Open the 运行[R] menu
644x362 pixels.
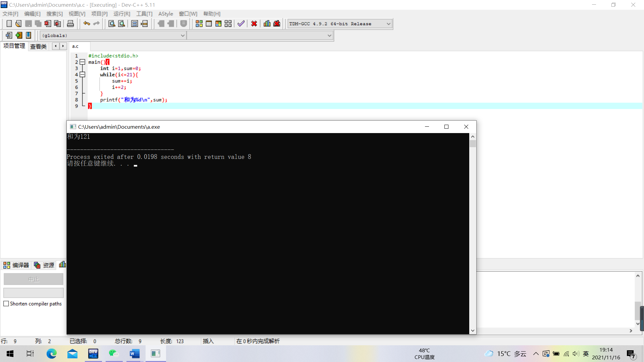(121, 14)
